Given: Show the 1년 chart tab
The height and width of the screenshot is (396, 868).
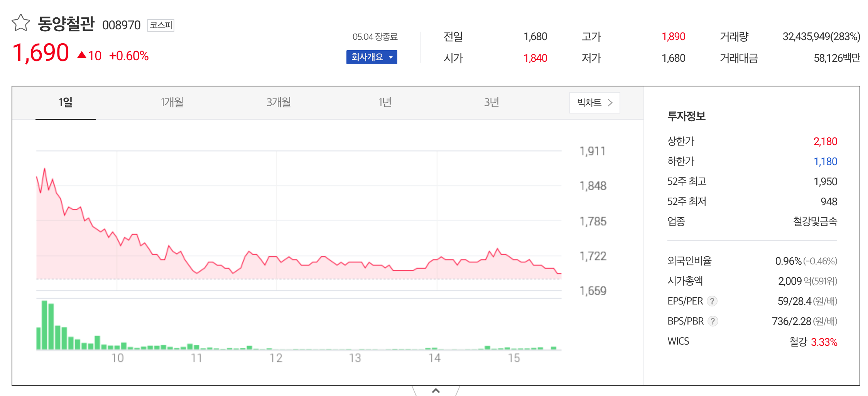Looking at the screenshot, I should coord(385,103).
